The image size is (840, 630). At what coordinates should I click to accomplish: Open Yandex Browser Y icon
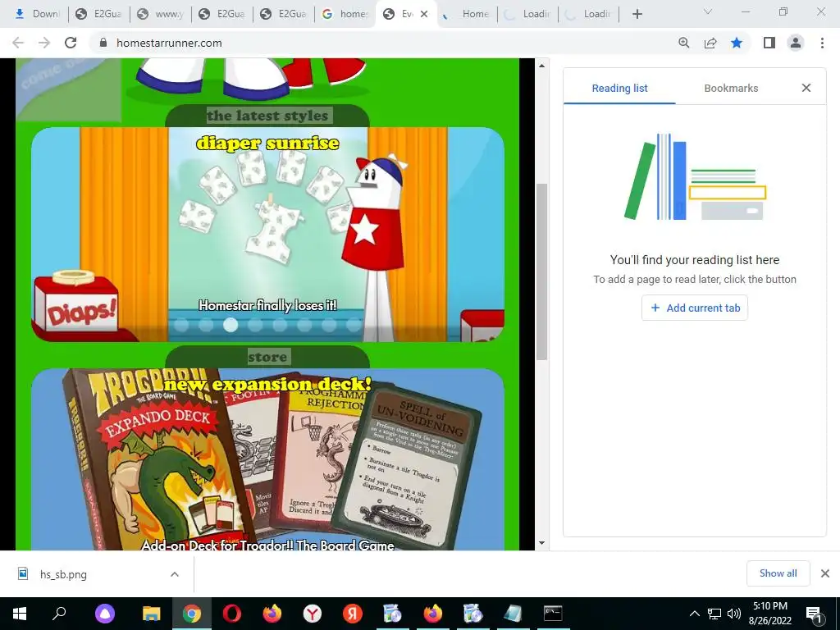tap(313, 614)
